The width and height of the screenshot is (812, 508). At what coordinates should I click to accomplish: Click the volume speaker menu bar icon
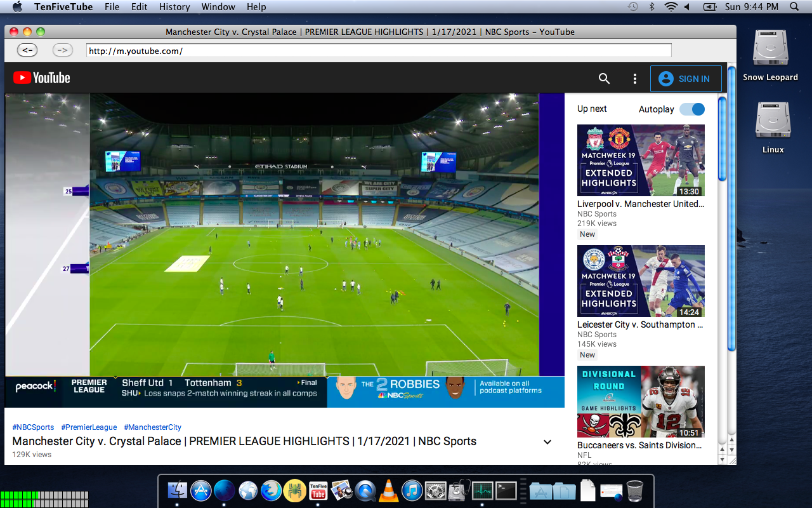click(x=687, y=7)
